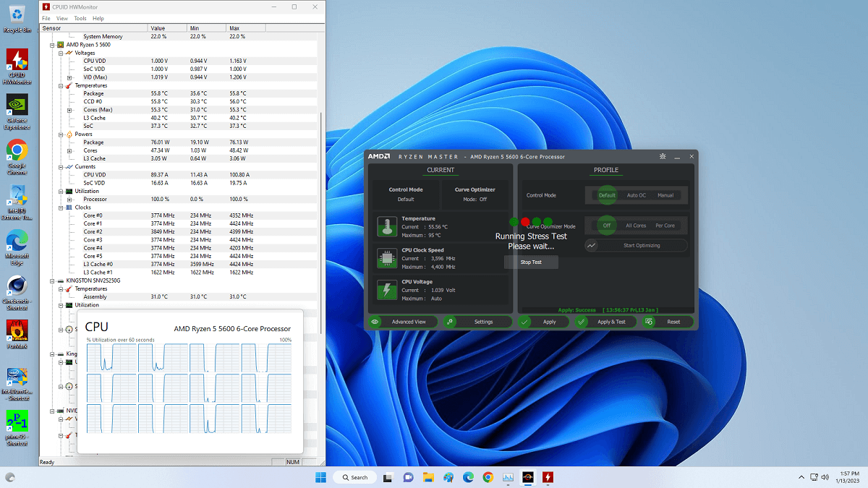Expand the Cores (Max) temperature node
The image size is (868, 488).
pos(69,110)
